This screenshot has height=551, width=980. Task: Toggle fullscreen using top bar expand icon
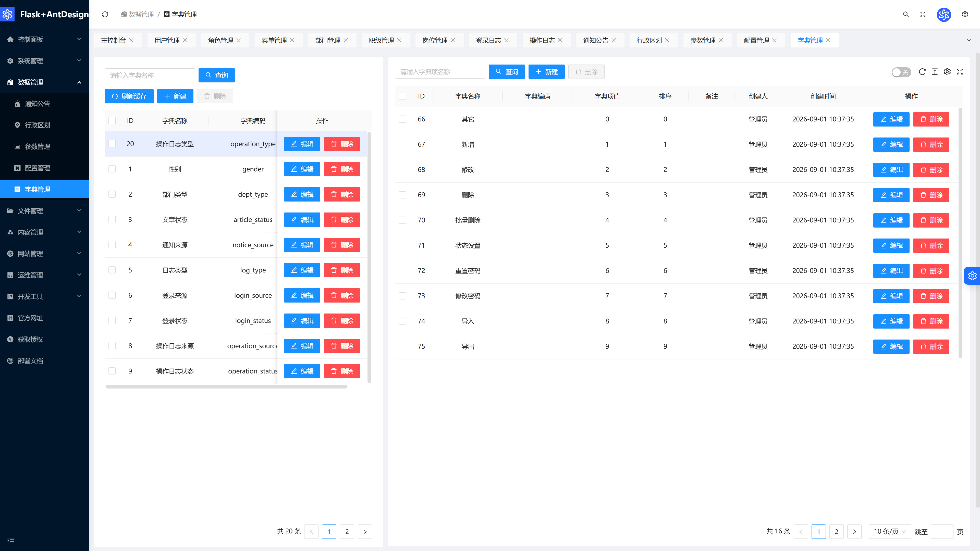coord(923,15)
